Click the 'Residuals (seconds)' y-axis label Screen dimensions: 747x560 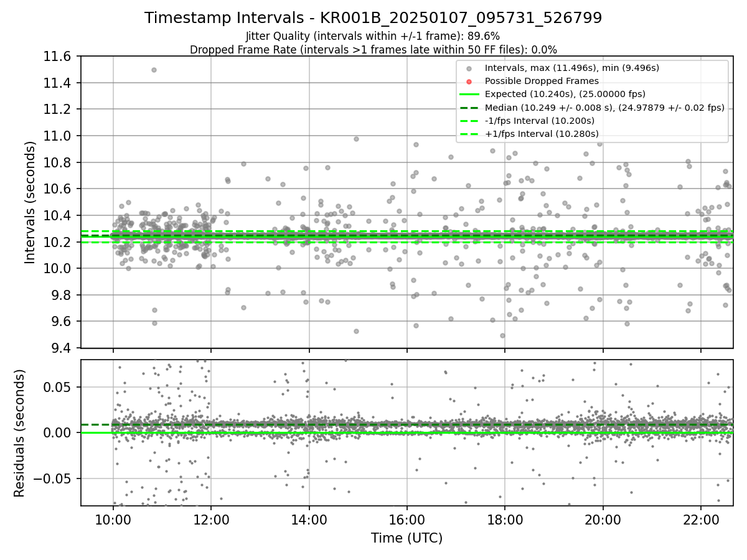pyautogui.click(x=20, y=433)
